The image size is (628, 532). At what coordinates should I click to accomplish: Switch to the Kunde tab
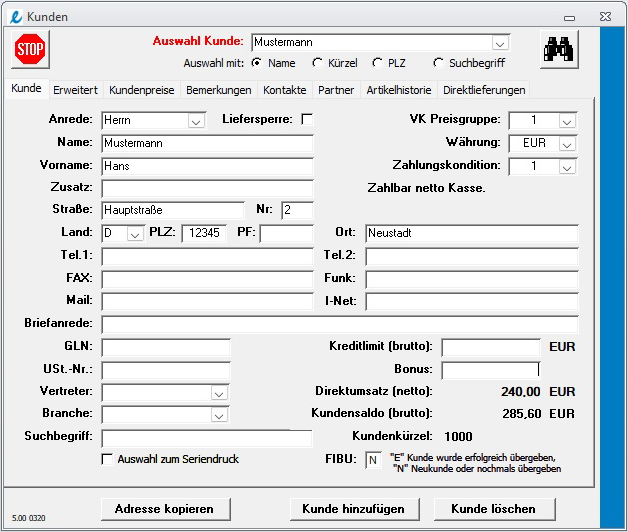pyautogui.click(x=26, y=88)
